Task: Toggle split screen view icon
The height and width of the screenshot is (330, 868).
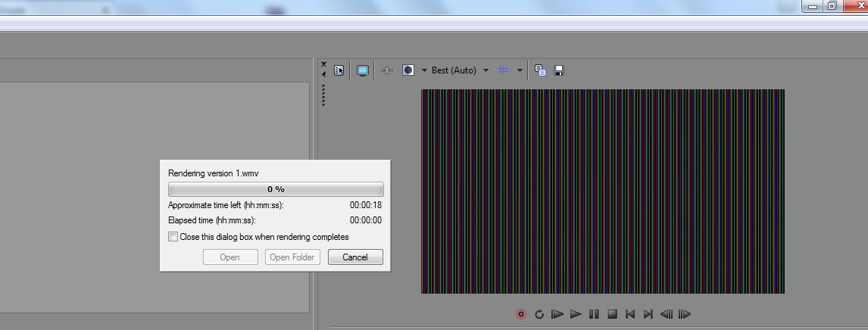Action: coord(408,70)
